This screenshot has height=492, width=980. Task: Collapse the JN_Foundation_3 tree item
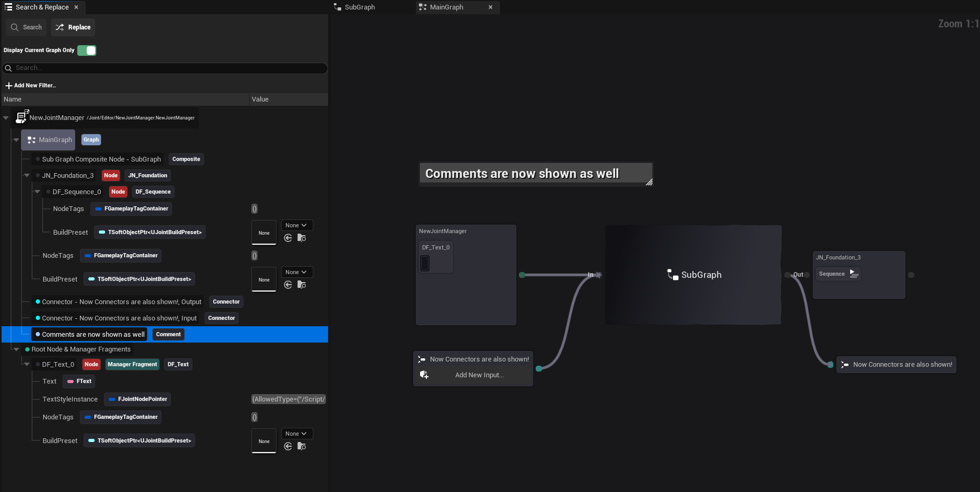[x=27, y=175]
